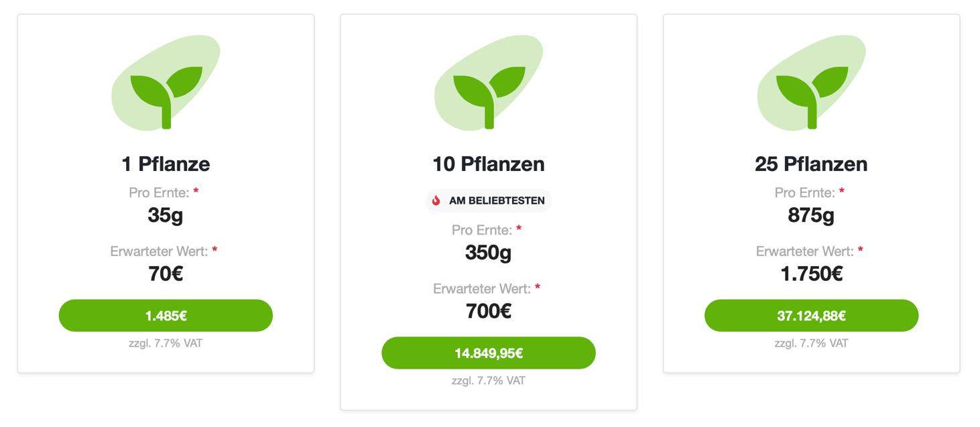Click the 700€ expected value
The height and width of the screenshot is (427, 980).
click(489, 311)
